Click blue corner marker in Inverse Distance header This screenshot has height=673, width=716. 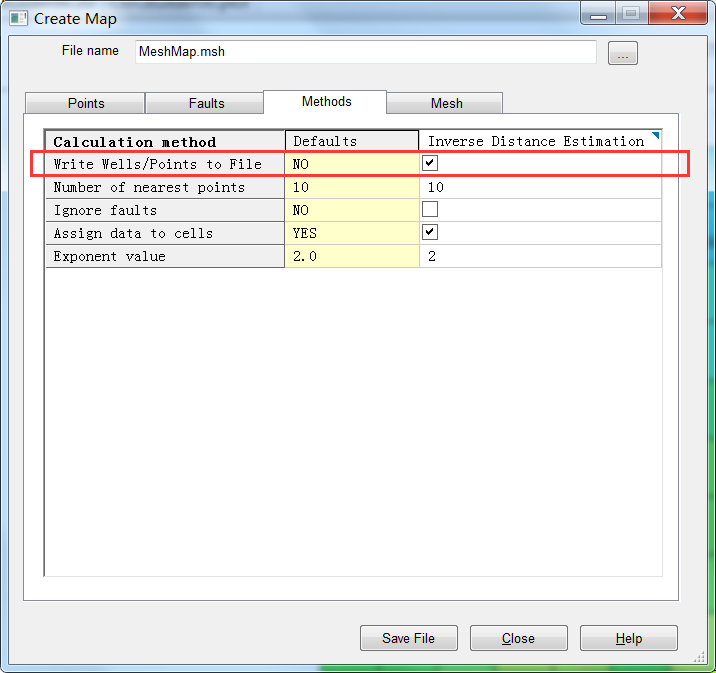(x=656, y=135)
